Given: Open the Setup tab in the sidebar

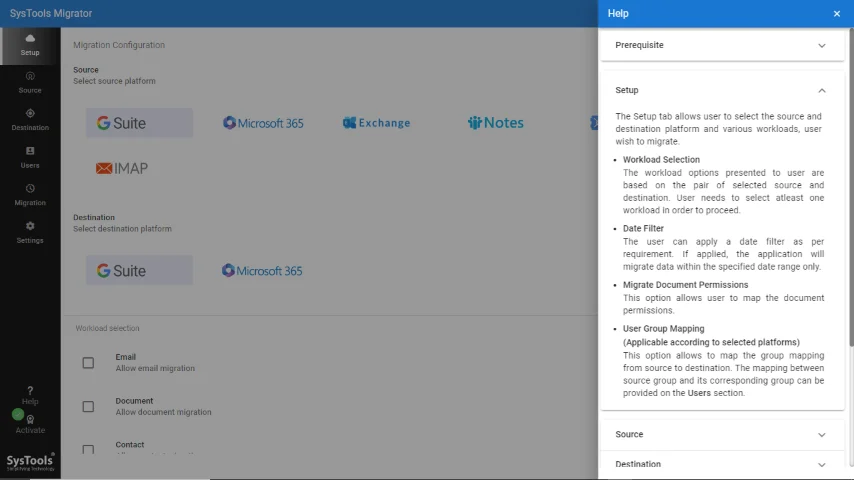Looking at the screenshot, I should [x=30, y=46].
